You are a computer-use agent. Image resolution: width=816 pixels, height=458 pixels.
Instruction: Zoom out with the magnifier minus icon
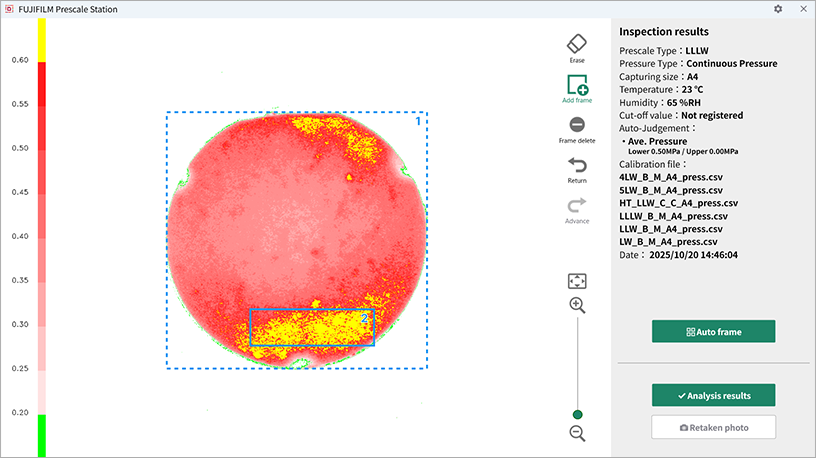577,433
